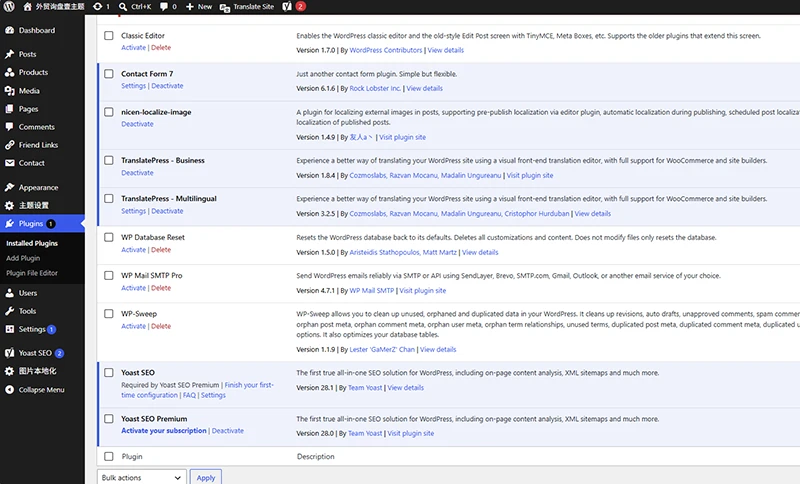Open the Bulk actions dropdown
800x484 pixels.
pos(142,477)
